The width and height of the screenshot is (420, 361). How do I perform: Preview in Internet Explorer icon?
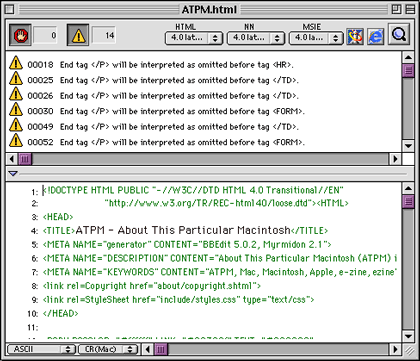coord(376,36)
